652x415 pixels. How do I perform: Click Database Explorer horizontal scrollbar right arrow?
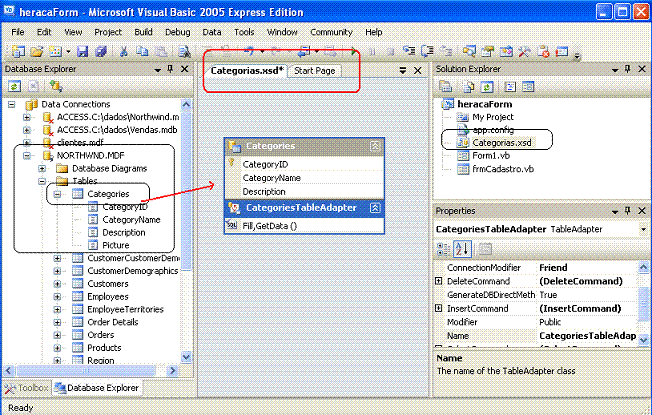pyautogui.click(x=172, y=370)
